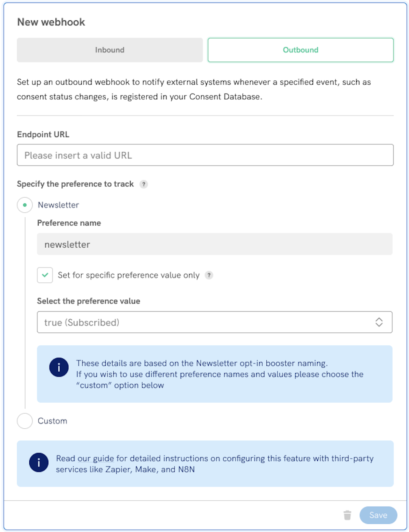
Task: Uncheck "Set for specific preference value only"
Action: (46, 275)
